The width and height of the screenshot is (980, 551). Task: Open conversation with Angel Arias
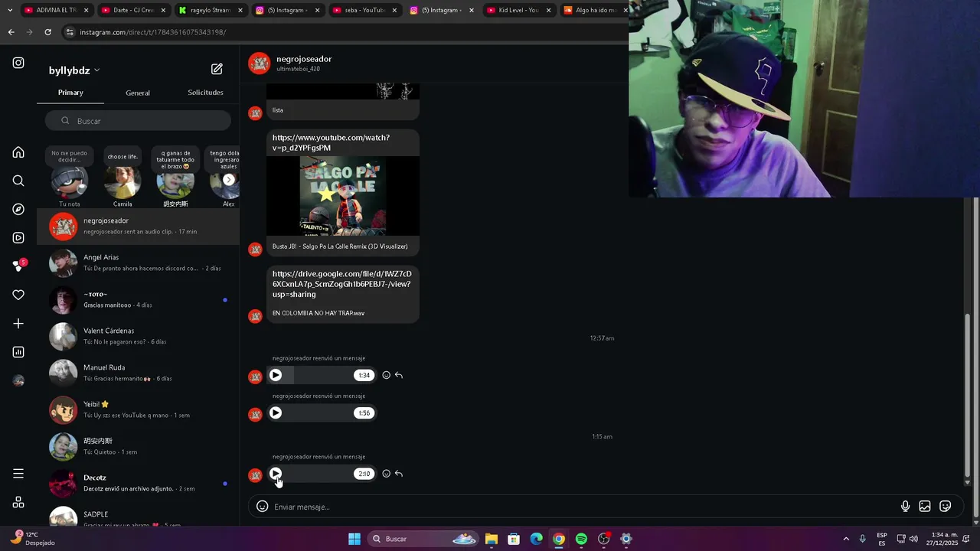[138, 263]
